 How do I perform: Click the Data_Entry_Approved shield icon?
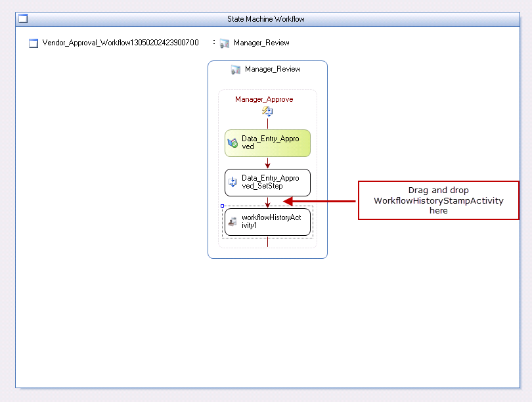(x=233, y=143)
